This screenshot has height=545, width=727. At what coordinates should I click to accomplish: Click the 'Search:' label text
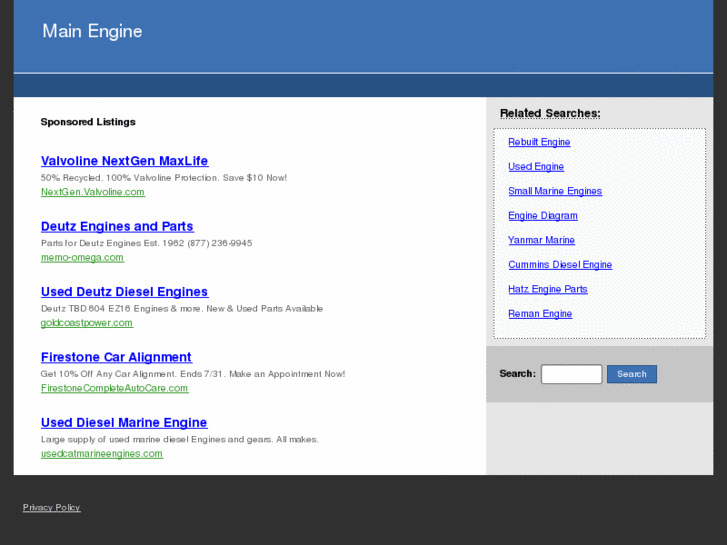click(x=517, y=374)
